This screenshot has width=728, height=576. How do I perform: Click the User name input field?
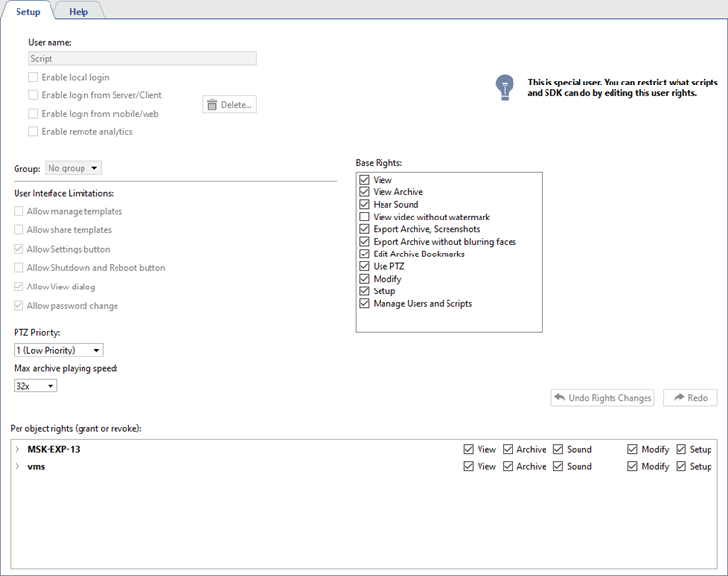[143, 58]
